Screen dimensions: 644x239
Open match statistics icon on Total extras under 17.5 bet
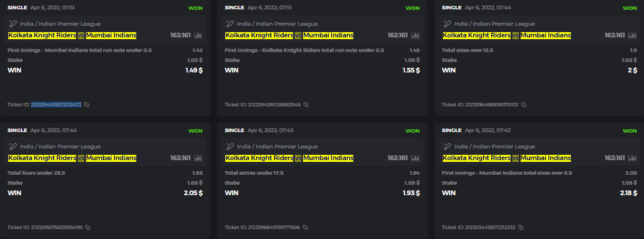tap(415, 158)
